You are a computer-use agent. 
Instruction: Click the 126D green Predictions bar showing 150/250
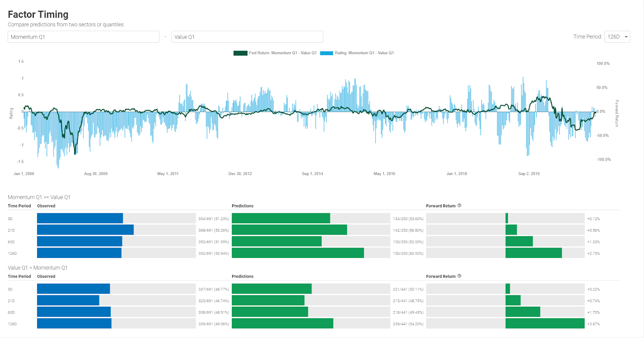pyautogui.click(x=298, y=253)
